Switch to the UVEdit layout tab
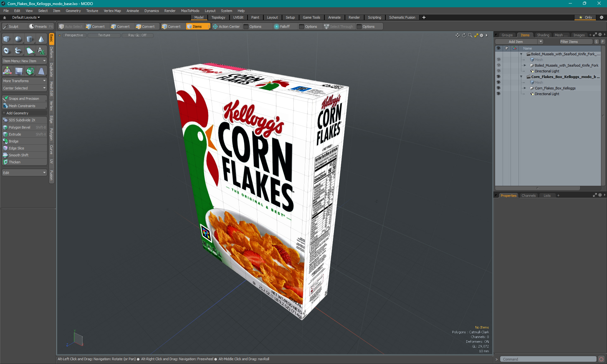Viewport: 607px width, 364px height. coord(238,17)
